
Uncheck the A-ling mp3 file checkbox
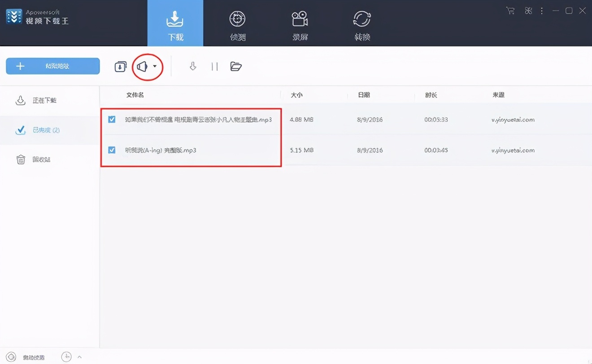112,150
